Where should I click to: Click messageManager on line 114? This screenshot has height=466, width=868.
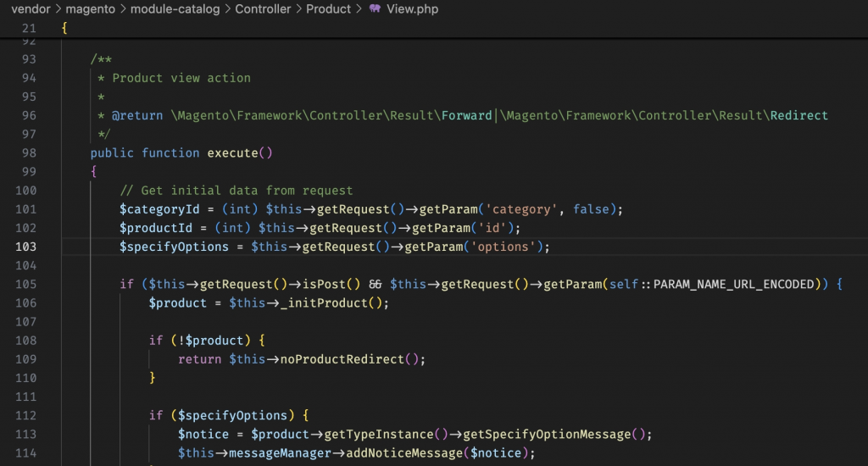coord(280,452)
